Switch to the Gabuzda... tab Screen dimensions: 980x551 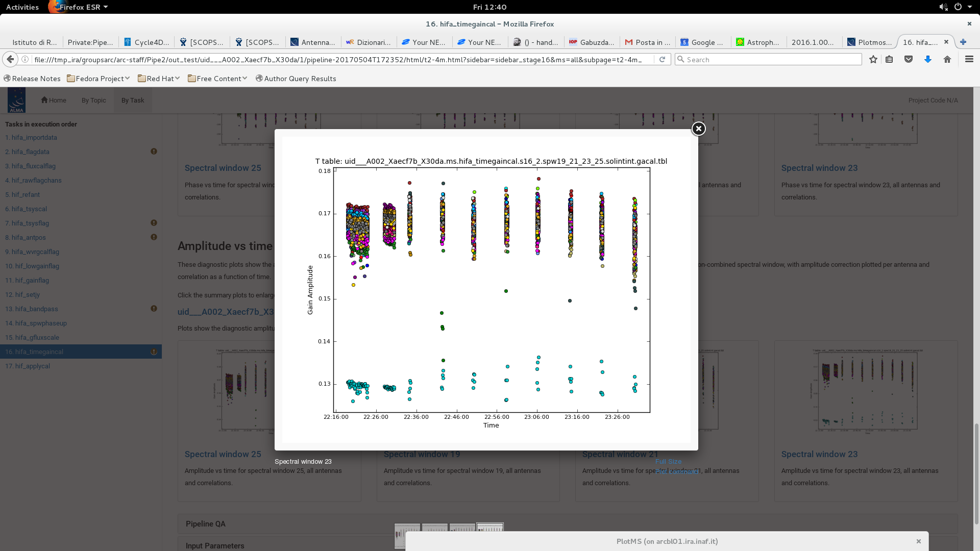[x=592, y=42]
